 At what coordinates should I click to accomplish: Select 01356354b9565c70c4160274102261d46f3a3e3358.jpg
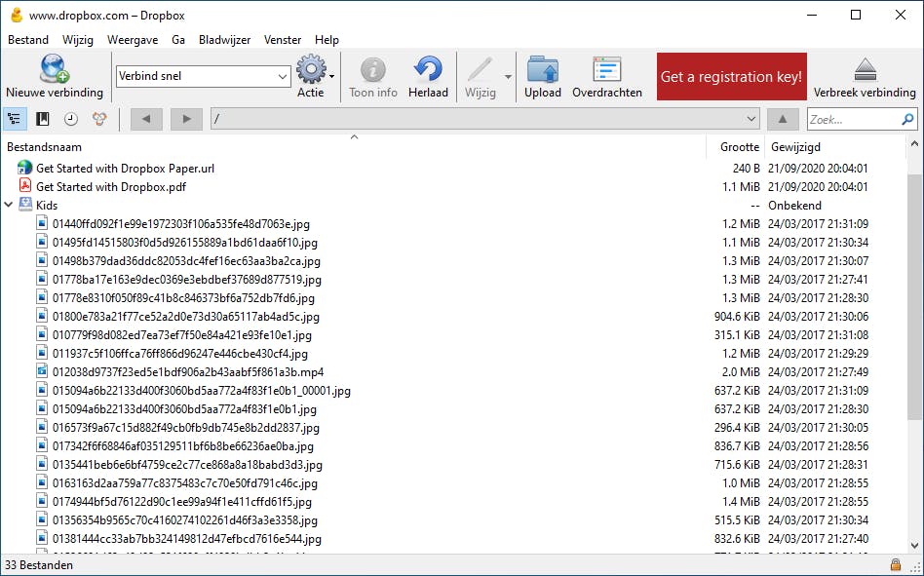click(x=185, y=520)
